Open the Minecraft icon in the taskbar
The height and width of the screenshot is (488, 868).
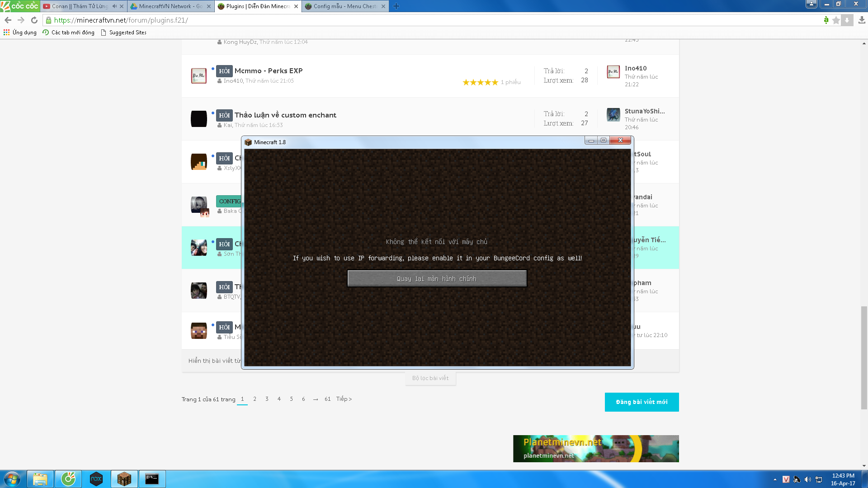coord(124,479)
